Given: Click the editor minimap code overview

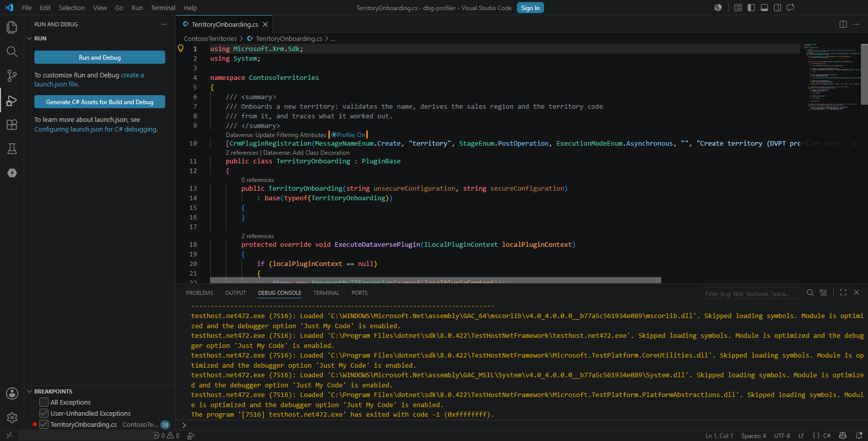Looking at the screenshot, I should [x=831, y=78].
